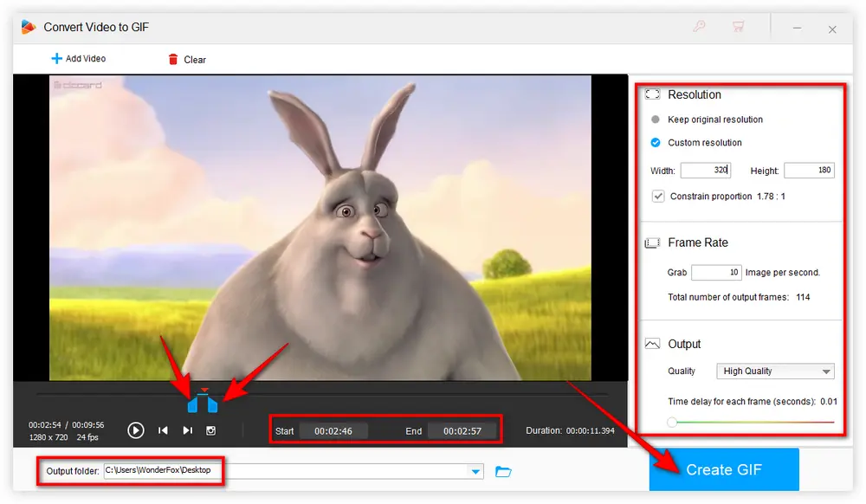
Task: Take a snapshot of the current frame
Action: 211,430
